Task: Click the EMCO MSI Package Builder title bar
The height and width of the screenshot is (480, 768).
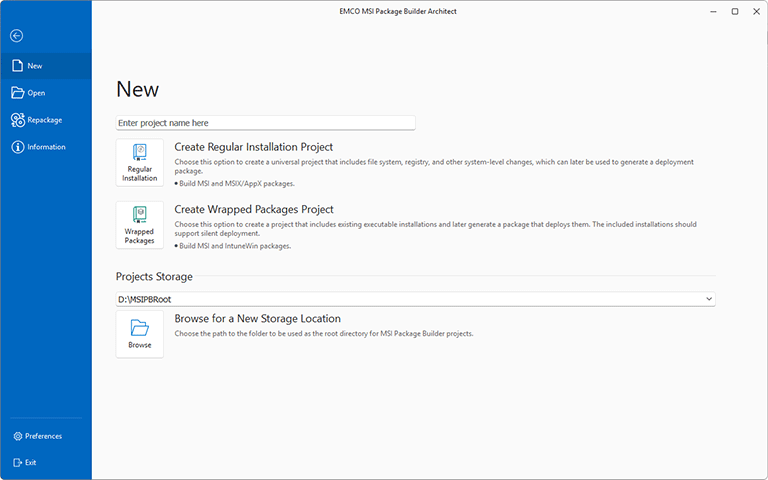Action: click(384, 11)
